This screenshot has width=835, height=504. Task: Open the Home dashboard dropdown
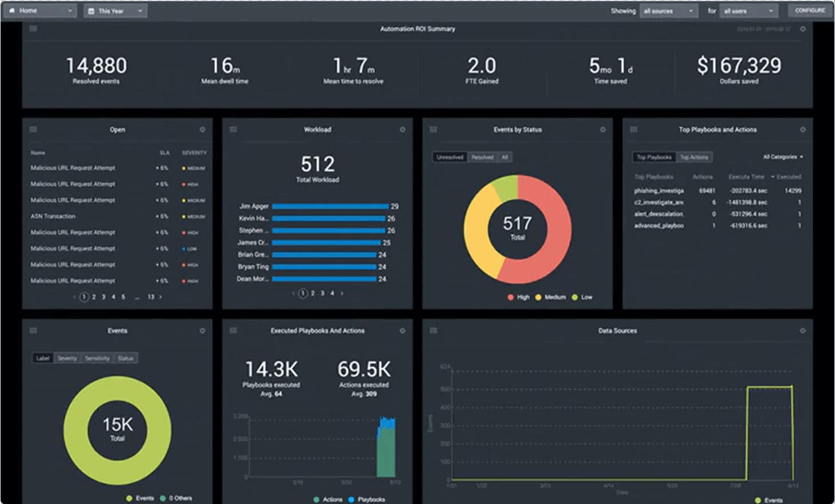40,11
